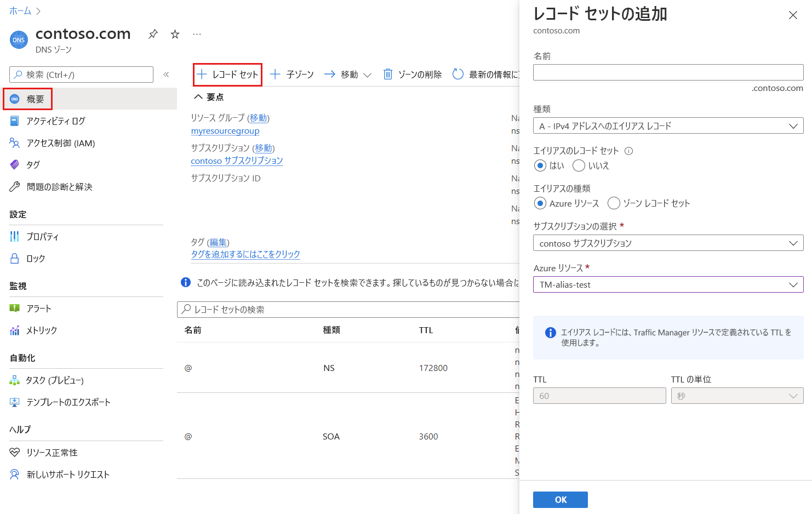Pin contoso.com to dashboard
Viewport: 812px width, 514px height.
(153, 34)
